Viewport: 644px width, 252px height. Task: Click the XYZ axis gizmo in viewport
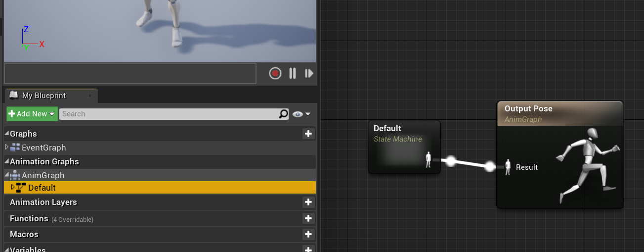coord(33,39)
